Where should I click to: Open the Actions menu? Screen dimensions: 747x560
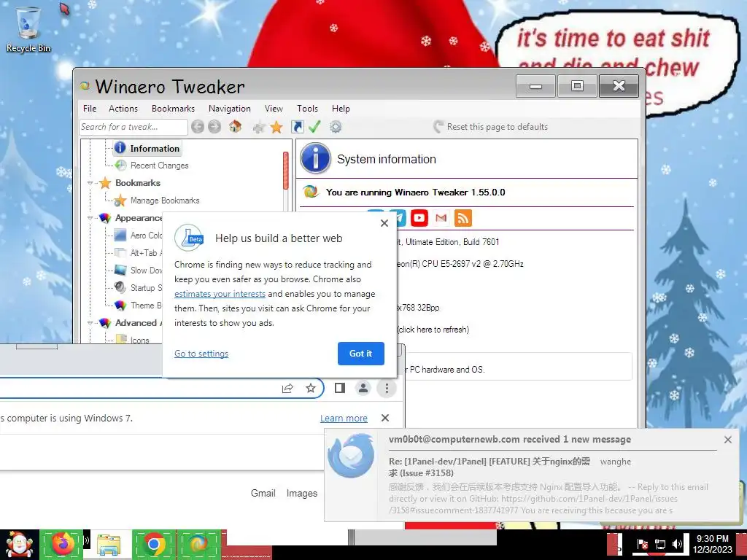[123, 109]
